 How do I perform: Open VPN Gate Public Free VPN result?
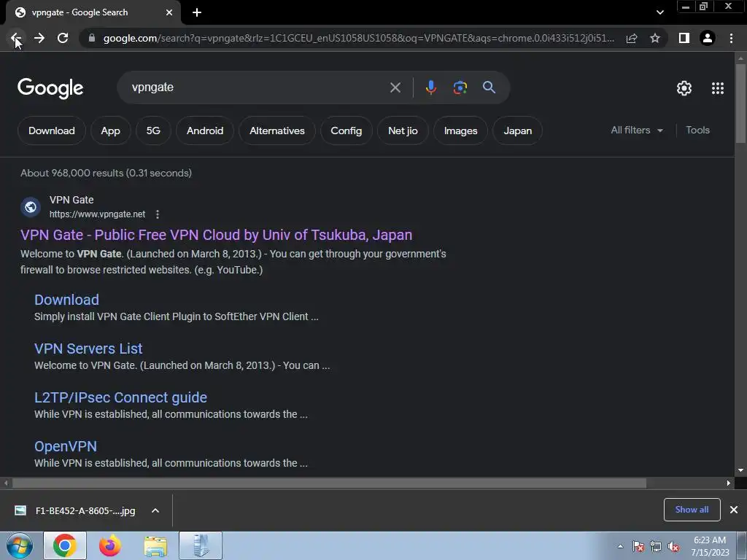pyautogui.click(x=216, y=235)
